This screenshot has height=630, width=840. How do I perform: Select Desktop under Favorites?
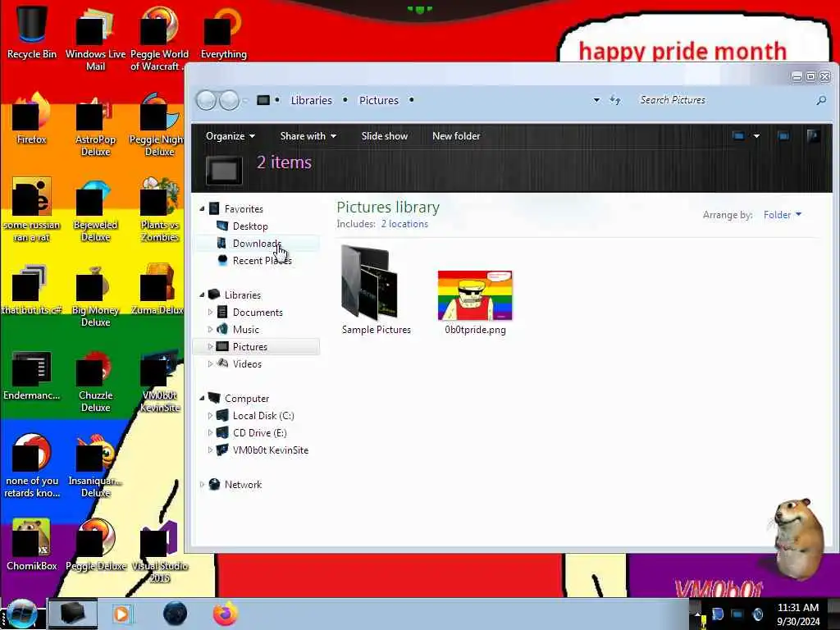coord(250,226)
